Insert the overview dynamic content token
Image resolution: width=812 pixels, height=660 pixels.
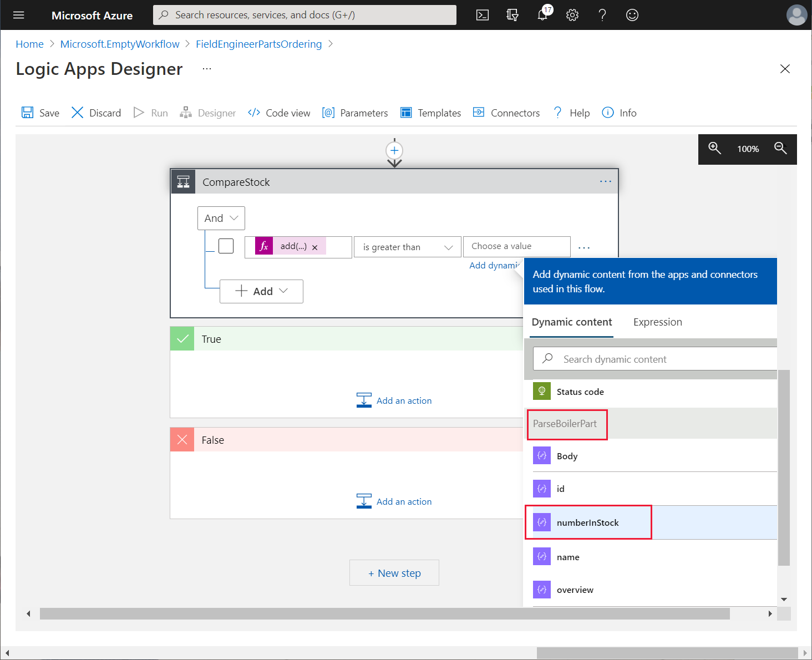coord(654,590)
